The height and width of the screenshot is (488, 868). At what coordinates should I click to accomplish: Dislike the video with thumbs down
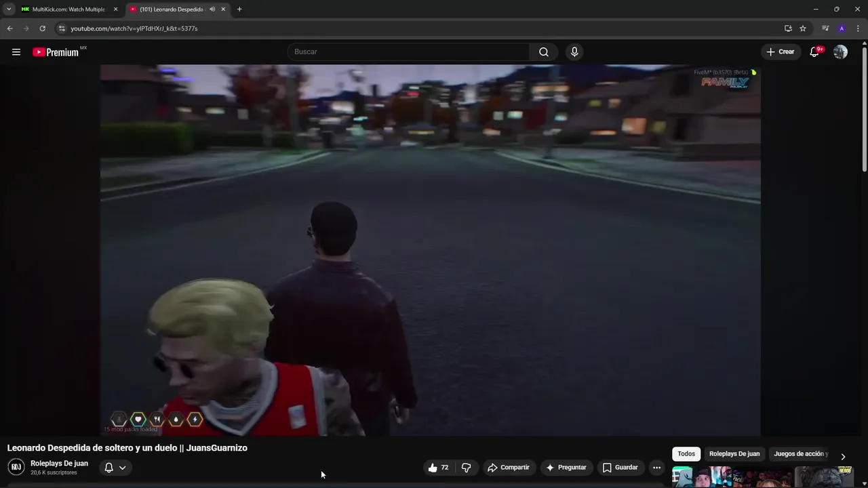click(x=467, y=467)
